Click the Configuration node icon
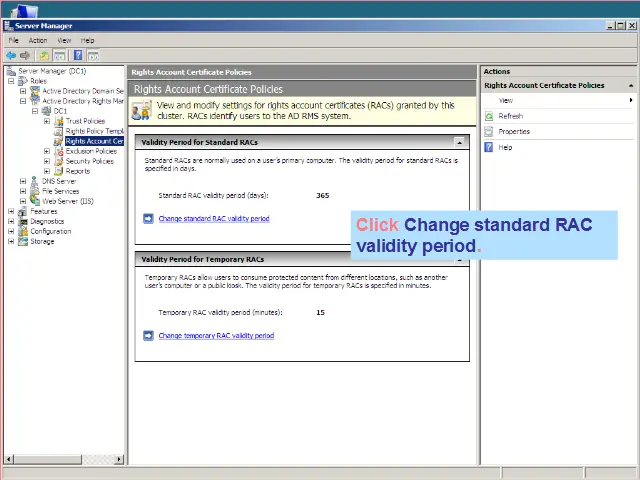The height and width of the screenshot is (480, 640). click(23, 231)
